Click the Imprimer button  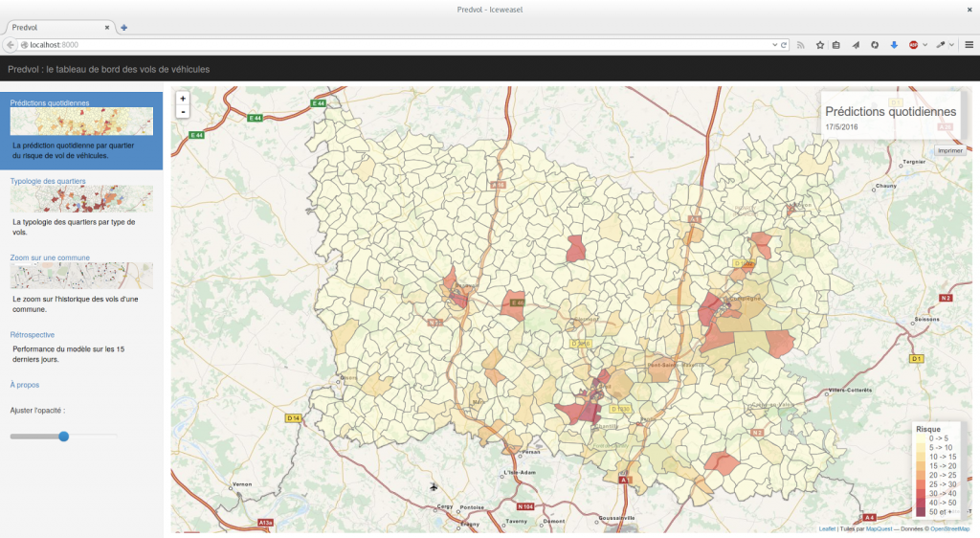coord(949,150)
